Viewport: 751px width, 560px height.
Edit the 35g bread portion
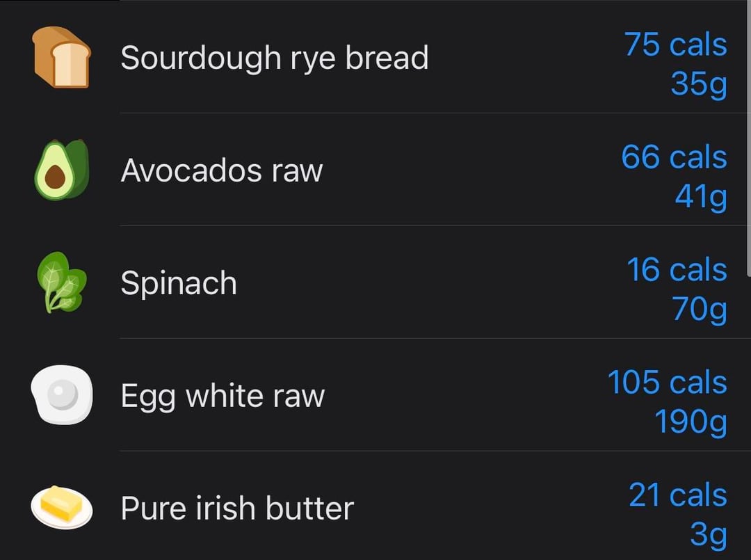[699, 84]
